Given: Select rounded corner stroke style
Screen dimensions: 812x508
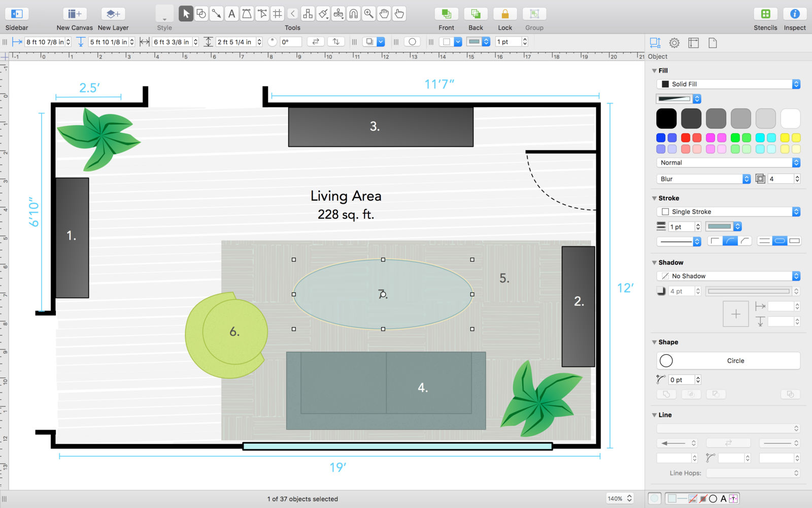Looking at the screenshot, I should click(730, 241).
